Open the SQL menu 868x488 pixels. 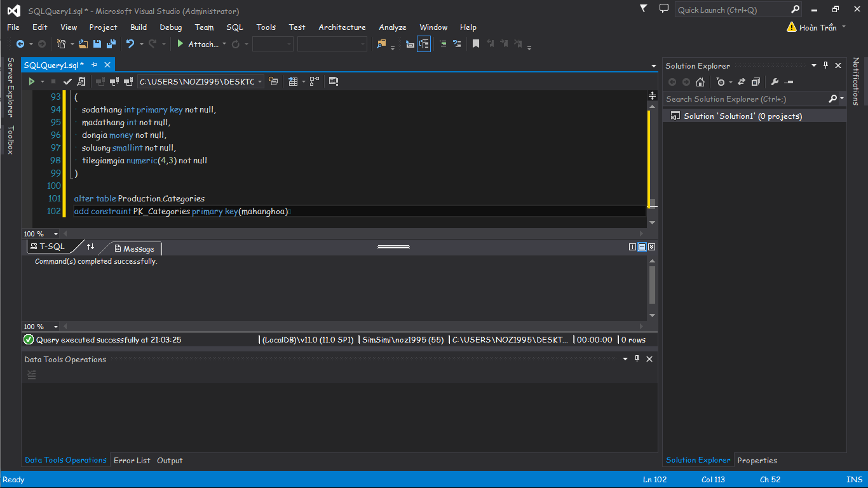coord(234,27)
